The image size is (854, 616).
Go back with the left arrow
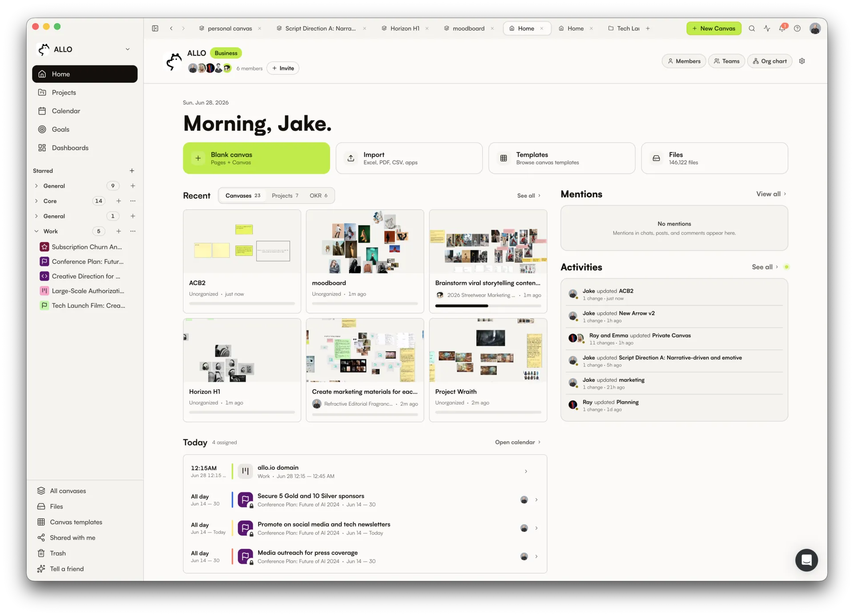click(x=171, y=28)
